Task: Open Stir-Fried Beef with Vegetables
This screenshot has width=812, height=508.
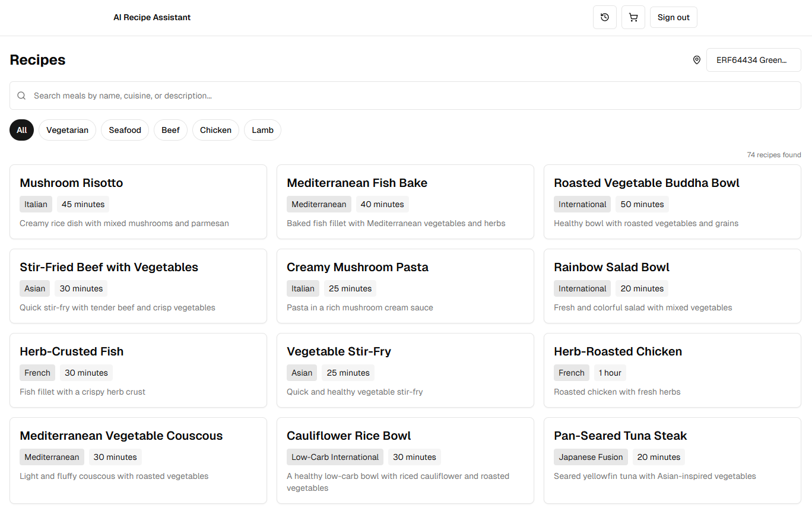Action: [x=138, y=286]
